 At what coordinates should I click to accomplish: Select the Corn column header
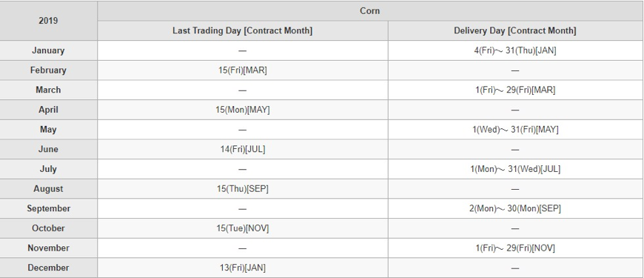pyautogui.click(x=370, y=11)
